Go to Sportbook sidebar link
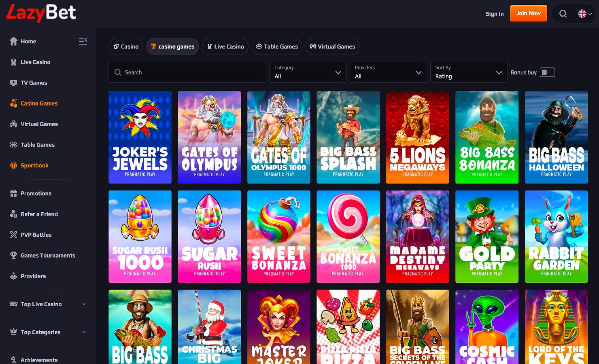The image size is (599, 364). [x=34, y=165]
